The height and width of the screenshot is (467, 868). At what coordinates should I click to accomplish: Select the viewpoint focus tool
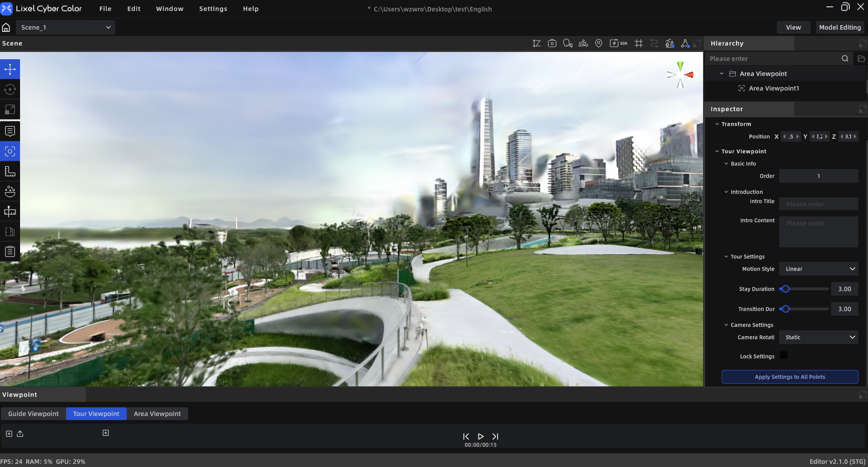(10, 151)
